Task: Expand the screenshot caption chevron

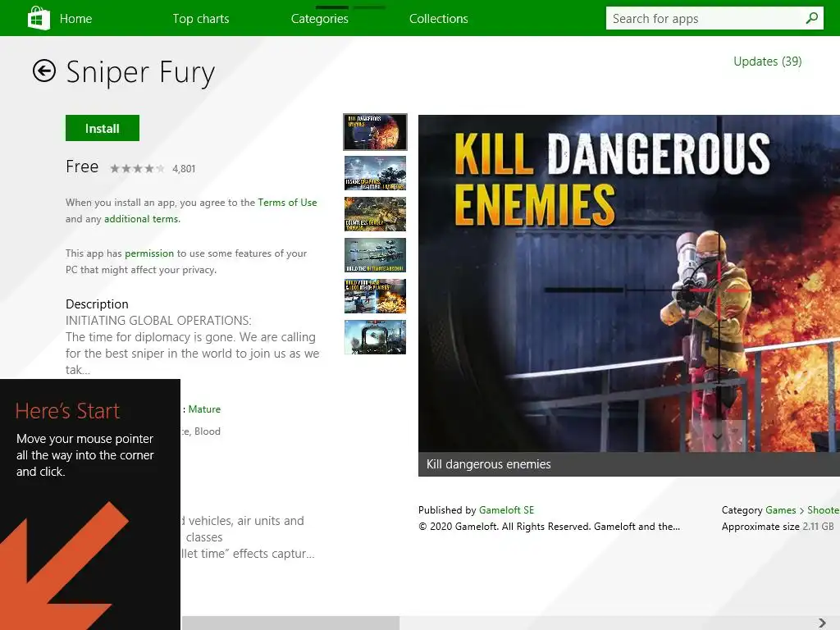Action: [x=717, y=436]
